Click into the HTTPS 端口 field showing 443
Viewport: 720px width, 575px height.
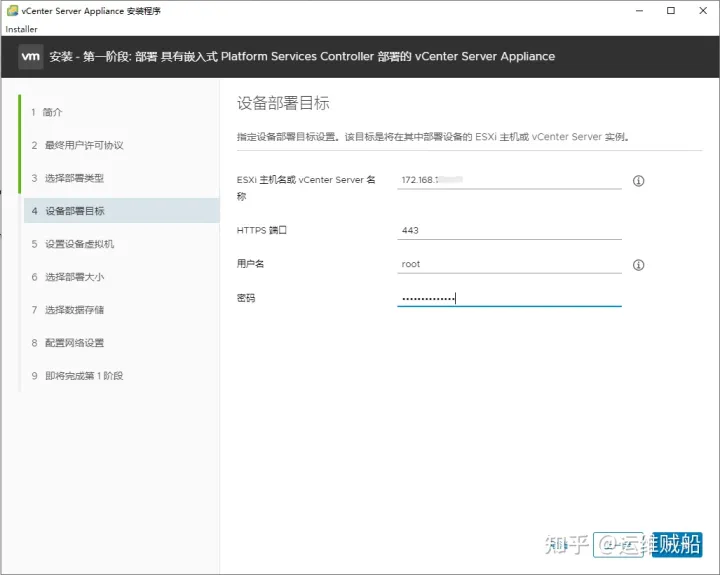(x=508, y=231)
